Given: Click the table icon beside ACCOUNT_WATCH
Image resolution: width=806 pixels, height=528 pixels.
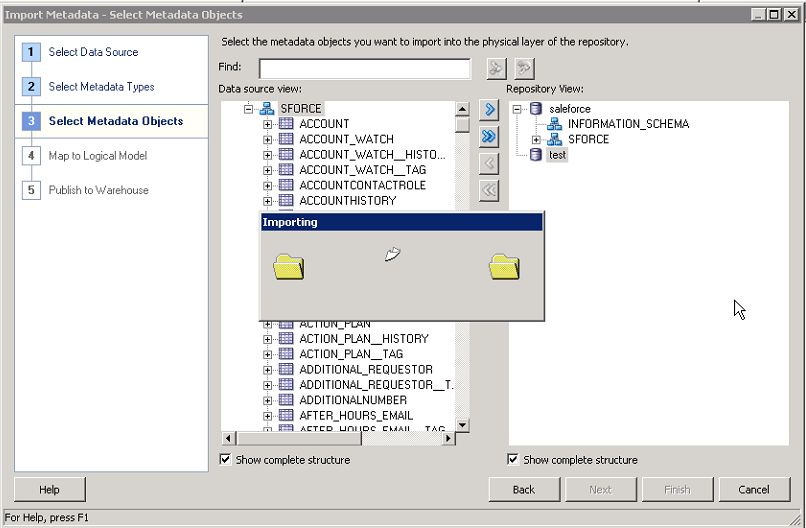Looking at the screenshot, I should (x=285, y=139).
